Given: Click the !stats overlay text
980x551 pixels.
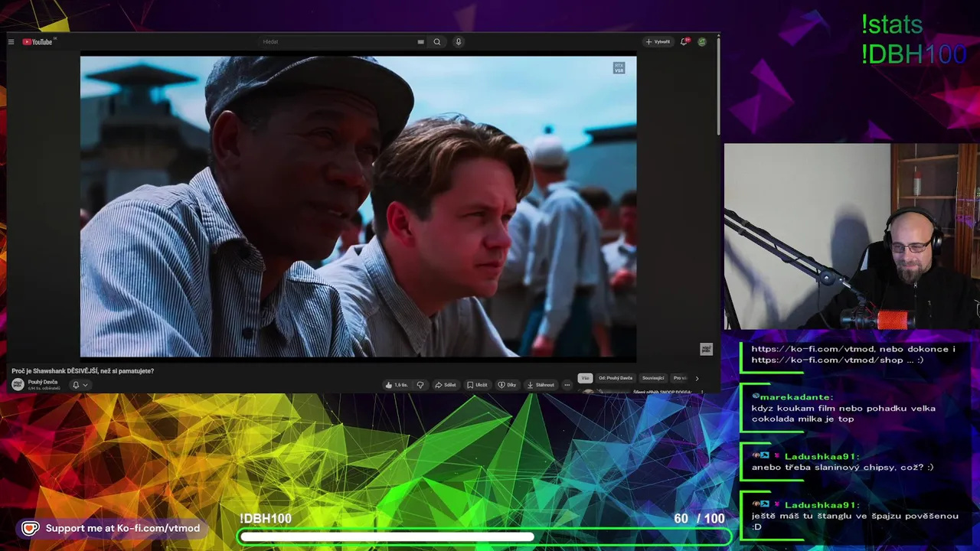Looking at the screenshot, I should point(892,25).
